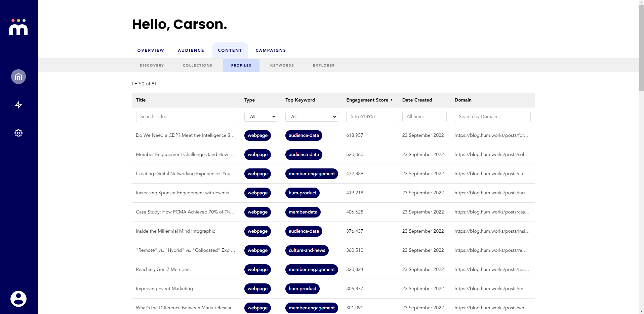Click the Engagement Score sort arrow
644x314 pixels.
pos(392,100)
